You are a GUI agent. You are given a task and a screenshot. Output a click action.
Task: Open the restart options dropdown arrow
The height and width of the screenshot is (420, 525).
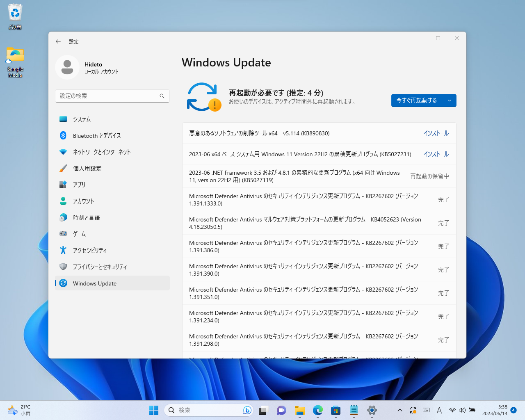point(450,100)
